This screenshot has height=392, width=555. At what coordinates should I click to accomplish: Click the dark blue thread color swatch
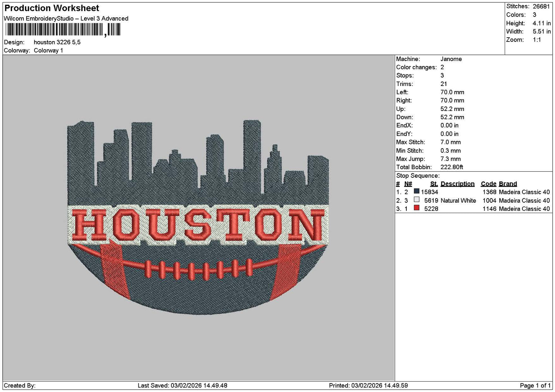click(416, 191)
